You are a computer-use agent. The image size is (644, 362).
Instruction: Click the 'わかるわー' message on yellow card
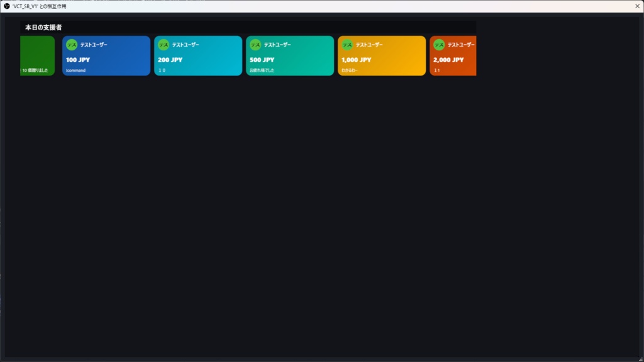[350, 71]
